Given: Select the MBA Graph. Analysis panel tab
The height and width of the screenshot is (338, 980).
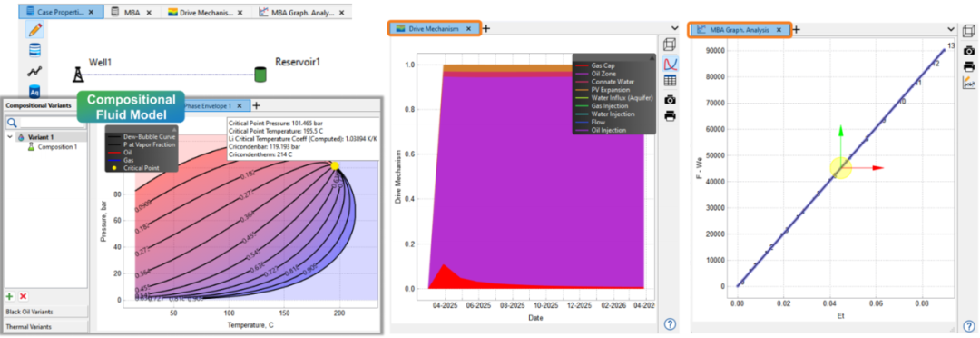Looking at the screenshot, I should coord(740,29).
